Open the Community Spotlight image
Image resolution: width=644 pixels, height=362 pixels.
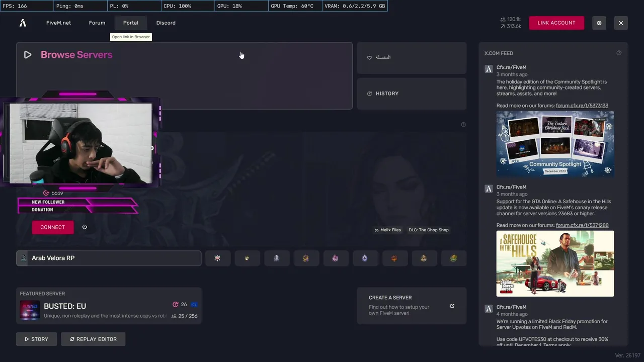(555, 144)
